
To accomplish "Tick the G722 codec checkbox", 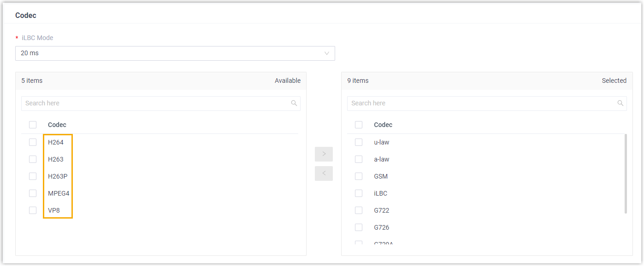I will pos(359,210).
